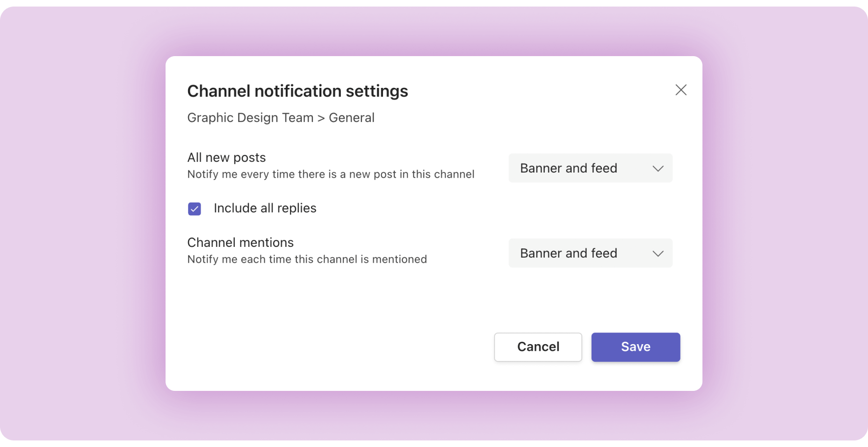This screenshot has width=868, height=447.
Task: Open the All new posts notification dropdown
Action: pos(591,168)
